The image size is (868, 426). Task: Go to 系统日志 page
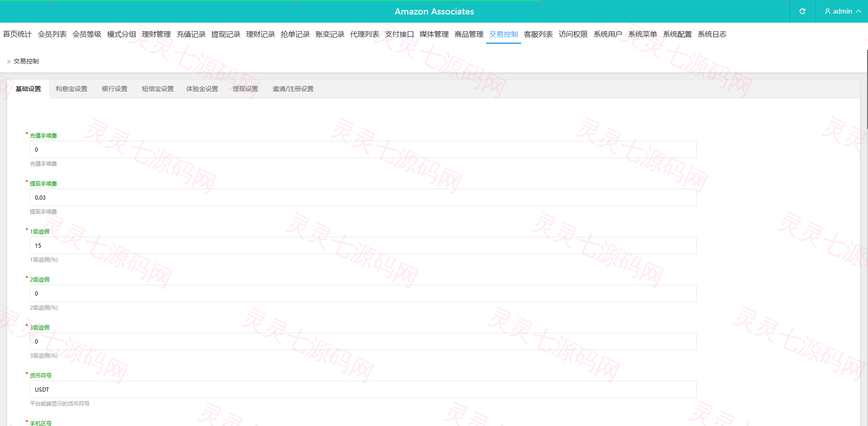click(x=712, y=34)
